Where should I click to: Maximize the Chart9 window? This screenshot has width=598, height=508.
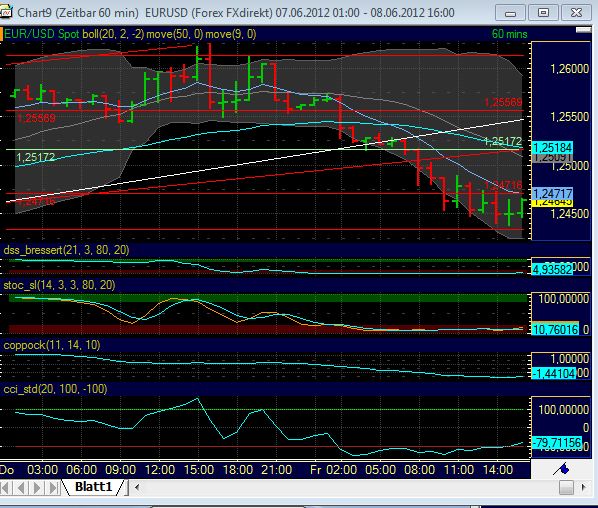[543, 13]
